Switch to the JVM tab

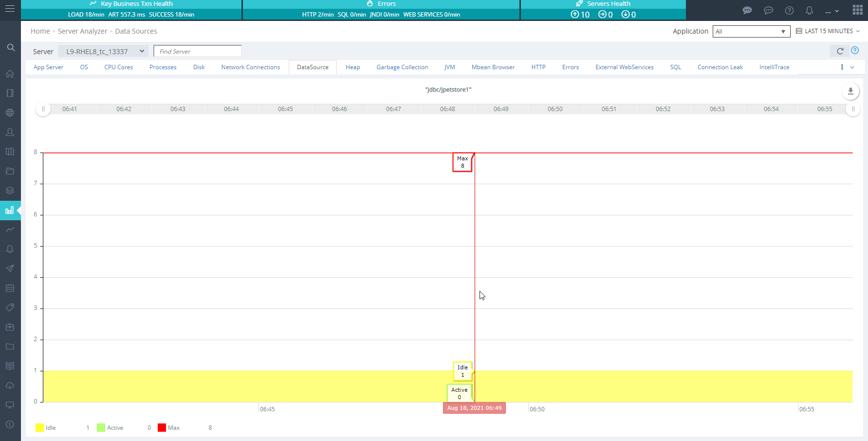click(449, 67)
